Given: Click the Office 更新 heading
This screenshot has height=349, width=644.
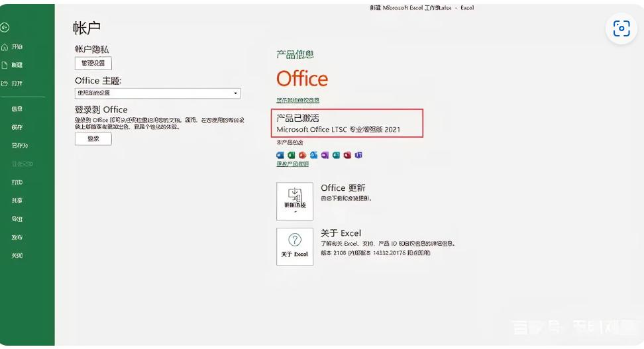Looking at the screenshot, I should (343, 188).
